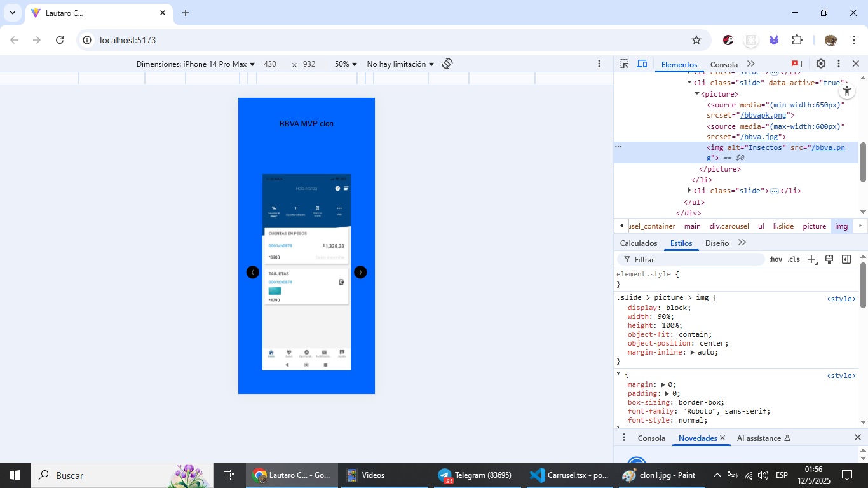
Task: Expand the collapsed li slide node below
Action: (689, 191)
